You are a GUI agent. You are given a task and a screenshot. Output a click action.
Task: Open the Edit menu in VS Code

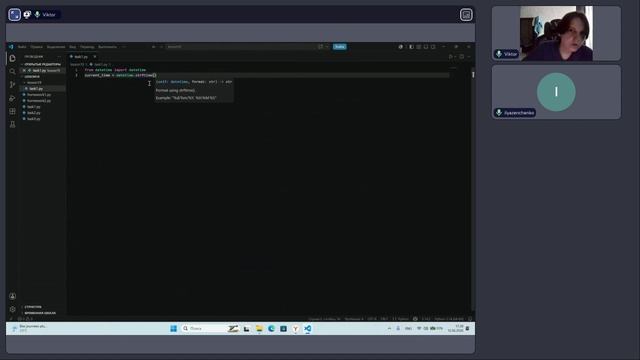tap(36, 47)
